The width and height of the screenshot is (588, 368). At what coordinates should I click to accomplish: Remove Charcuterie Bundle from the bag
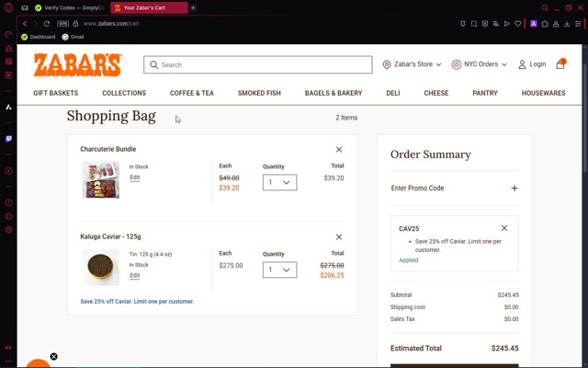(339, 149)
